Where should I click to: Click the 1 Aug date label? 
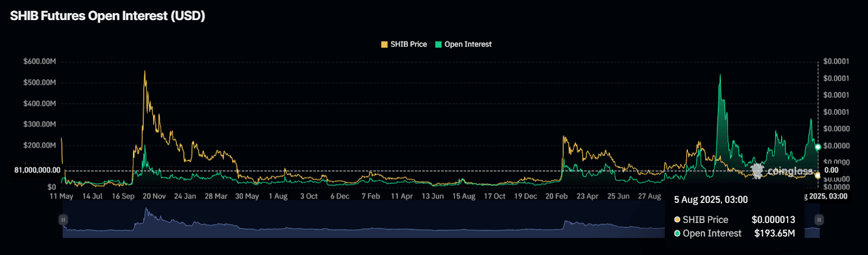(278, 196)
